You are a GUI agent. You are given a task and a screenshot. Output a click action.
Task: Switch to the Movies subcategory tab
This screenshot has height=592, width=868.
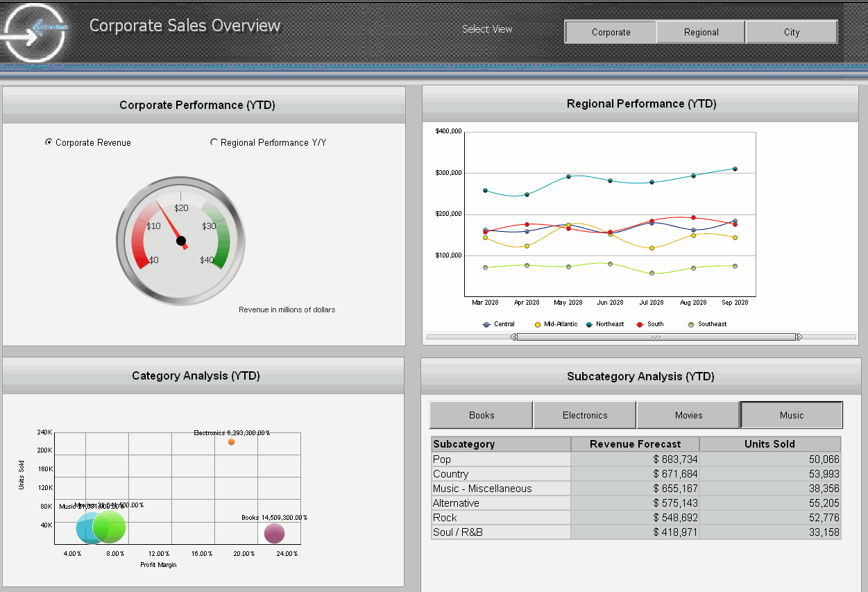[x=688, y=414]
